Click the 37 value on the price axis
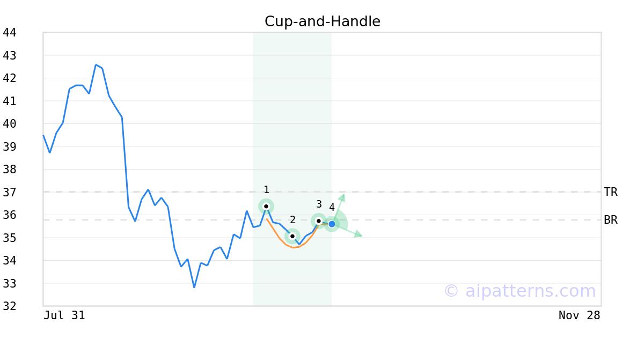This screenshot has width=644, height=338. coord(10,192)
